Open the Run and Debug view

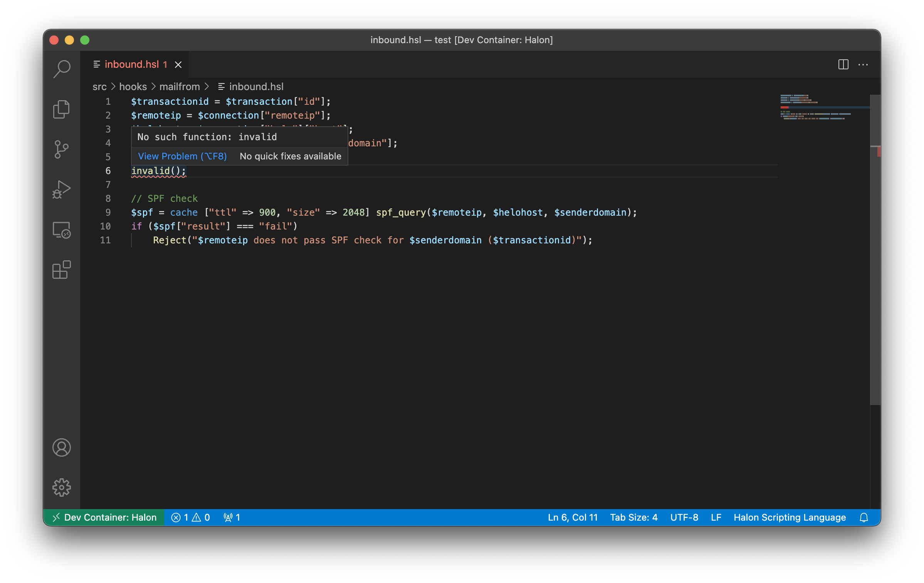[x=62, y=189]
